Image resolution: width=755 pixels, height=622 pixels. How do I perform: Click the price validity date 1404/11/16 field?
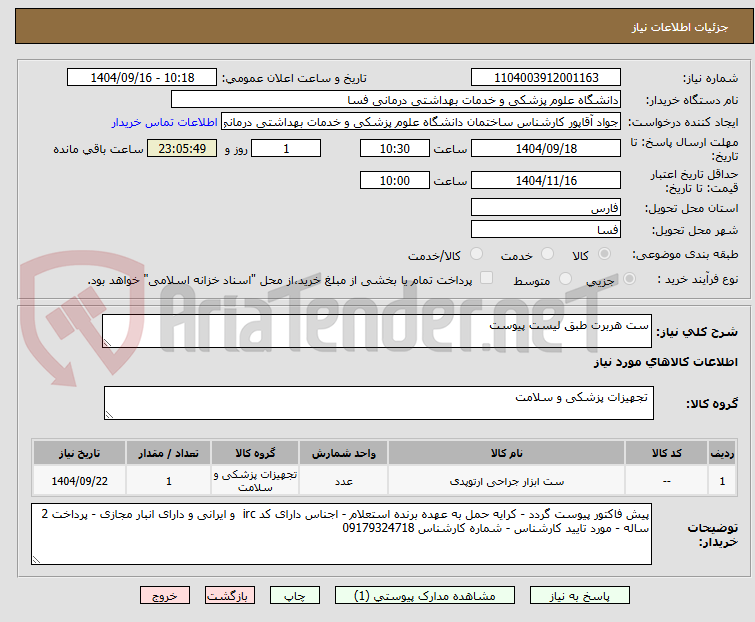(x=546, y=181)
